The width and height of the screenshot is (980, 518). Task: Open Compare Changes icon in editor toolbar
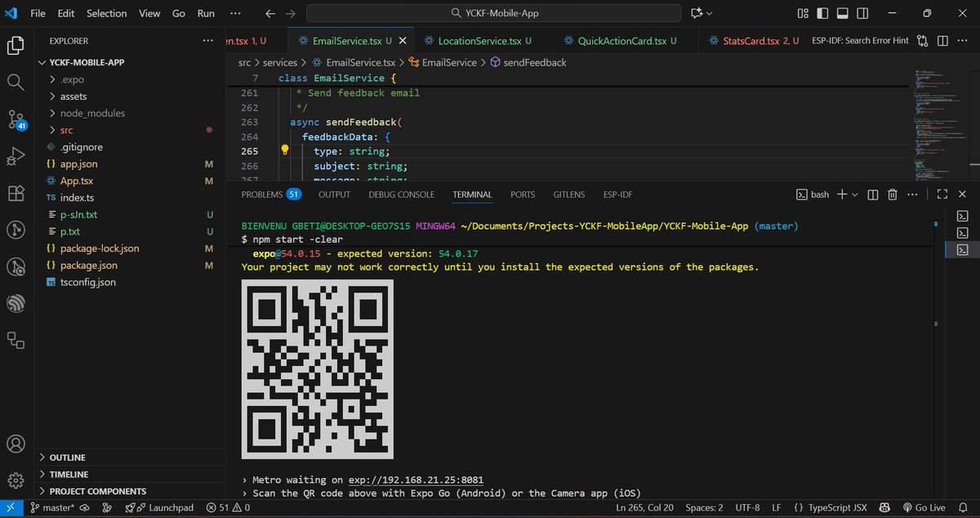(923, 41)
